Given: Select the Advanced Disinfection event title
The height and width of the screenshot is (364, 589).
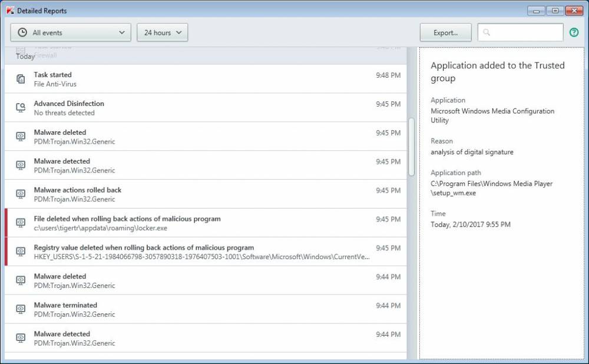Looking at the screenshot, I should [x=69, y=103].
